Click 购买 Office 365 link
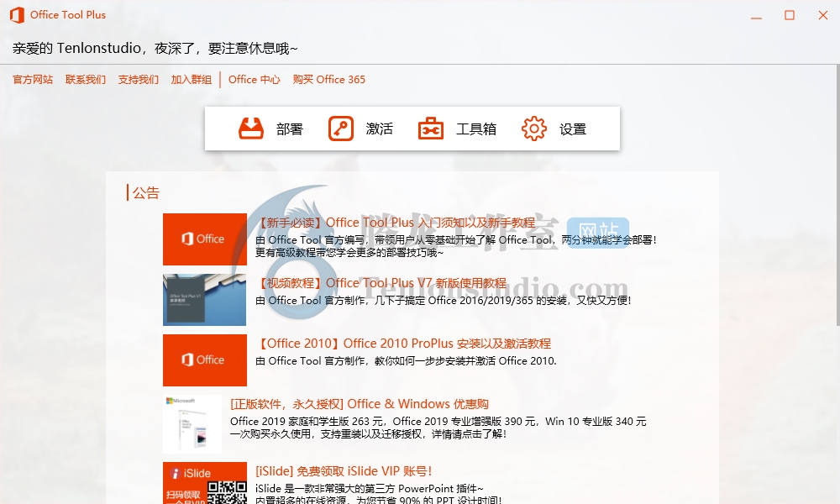This screenshot has width=840, height=504. tap(329, 80)
